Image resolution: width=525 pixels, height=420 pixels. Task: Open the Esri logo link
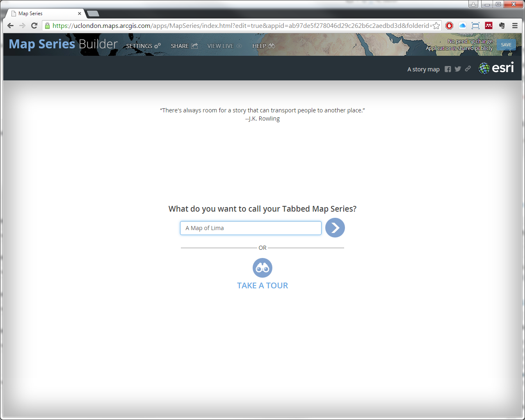coord(496,68)
